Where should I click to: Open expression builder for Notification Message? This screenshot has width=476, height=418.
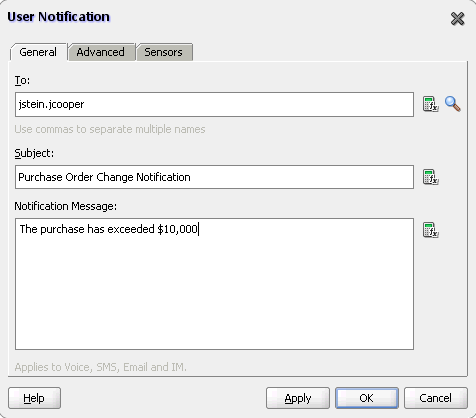[x=430, y=230]
